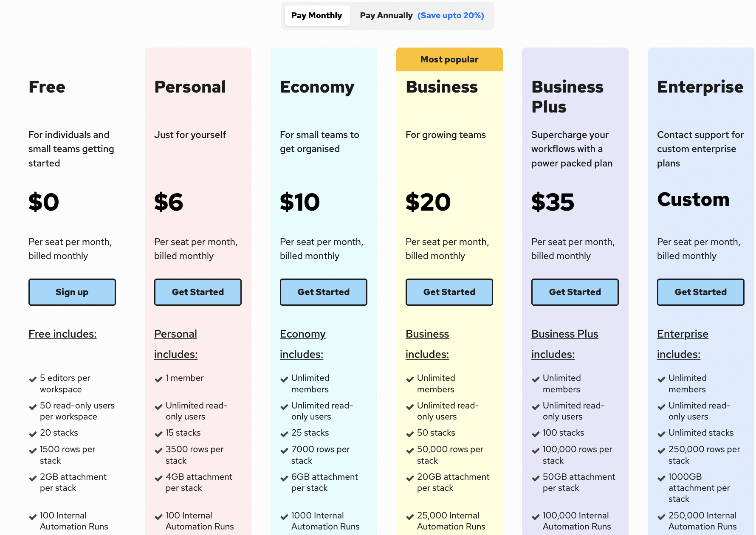Click the checkmark beside 25 stacks in Economy

pos(284,434)
